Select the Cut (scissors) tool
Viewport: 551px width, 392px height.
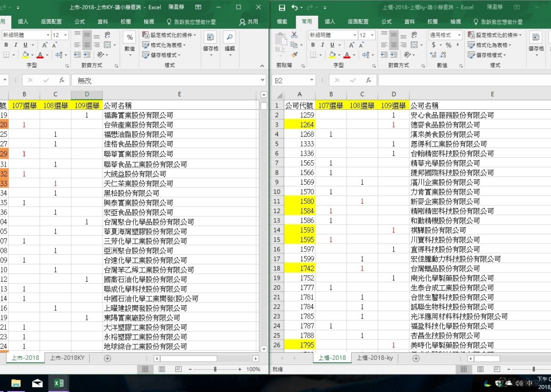click(294, 35)
